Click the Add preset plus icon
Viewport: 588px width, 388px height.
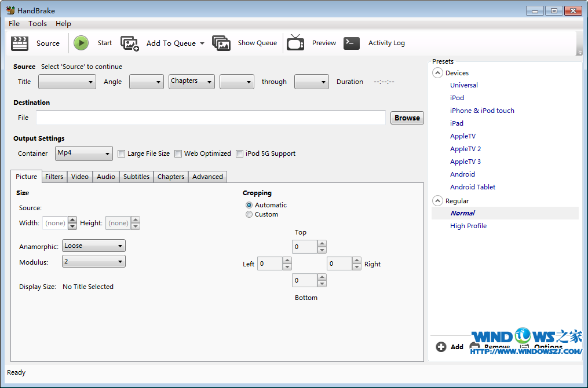coord(441,347)
